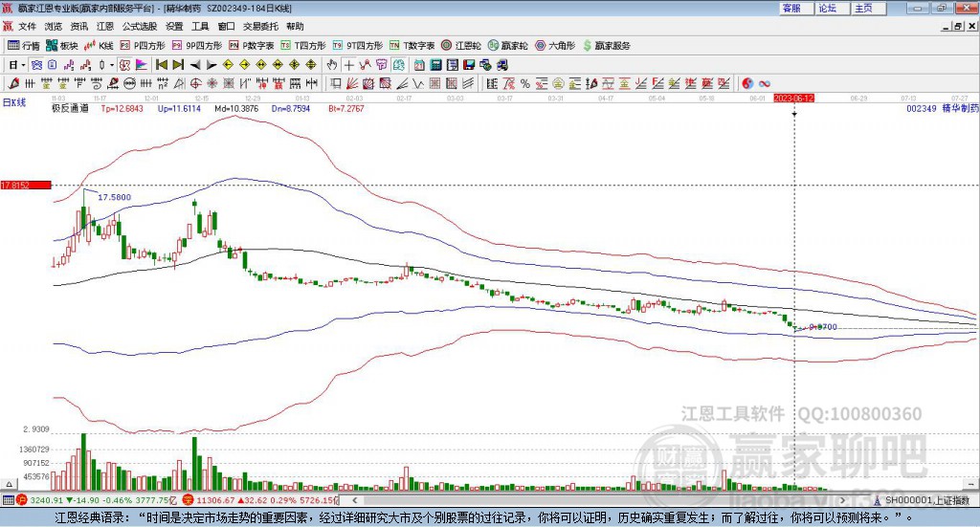Open the 江恩 menu
The height and width of the screenshot is (527, 980).
(x=105, y=26)
